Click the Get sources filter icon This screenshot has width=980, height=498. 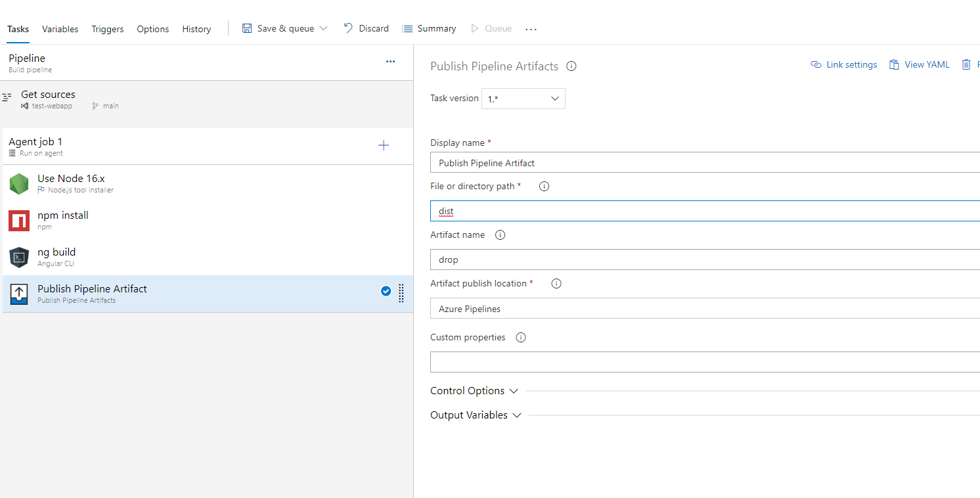(7, 97)
